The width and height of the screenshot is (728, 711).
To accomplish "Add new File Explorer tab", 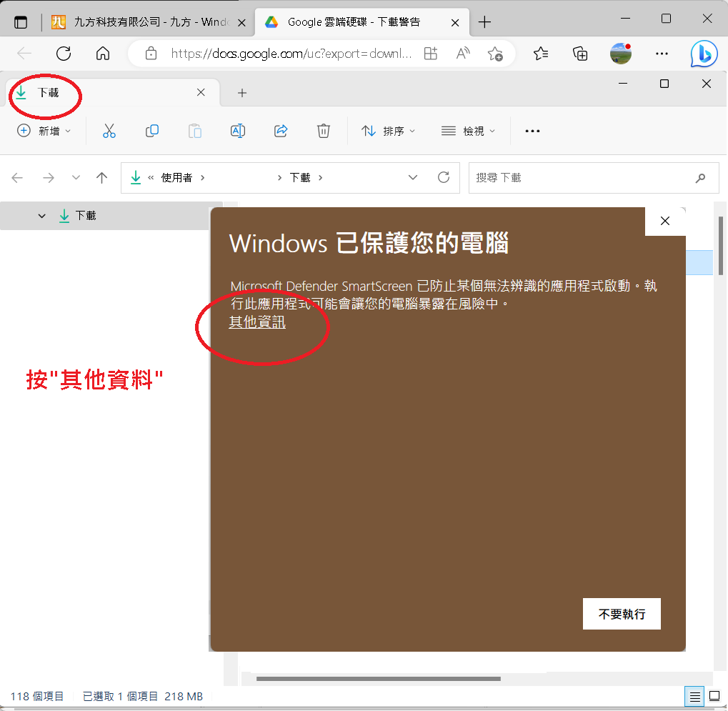I will click(x=242, y=93).
